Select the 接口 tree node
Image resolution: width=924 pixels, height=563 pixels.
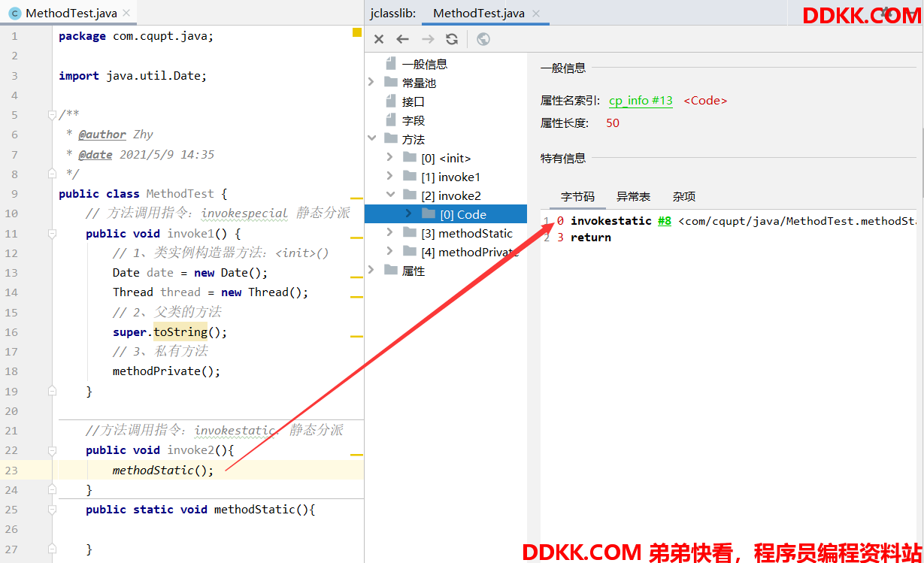(x=414, y=101)
